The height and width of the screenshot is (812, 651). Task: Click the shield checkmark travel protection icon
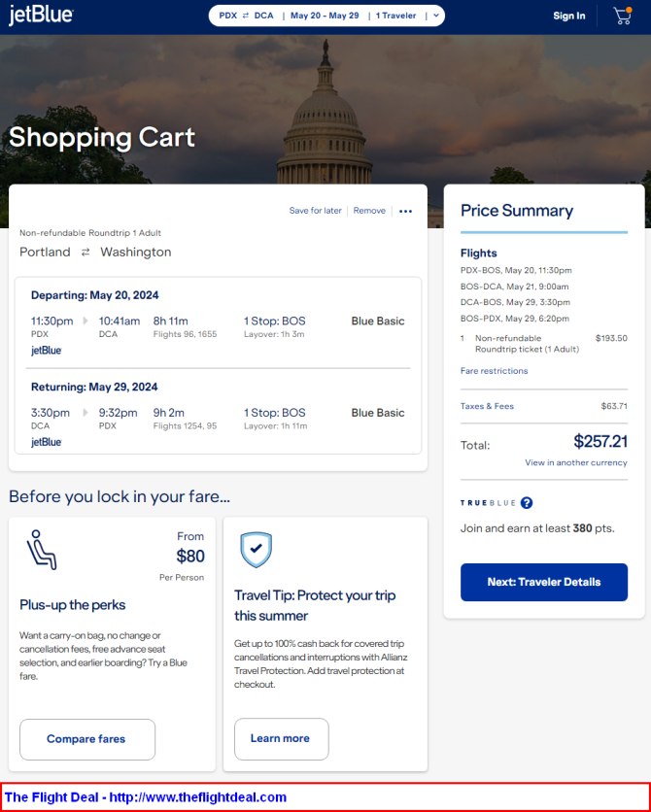[256, 550]
